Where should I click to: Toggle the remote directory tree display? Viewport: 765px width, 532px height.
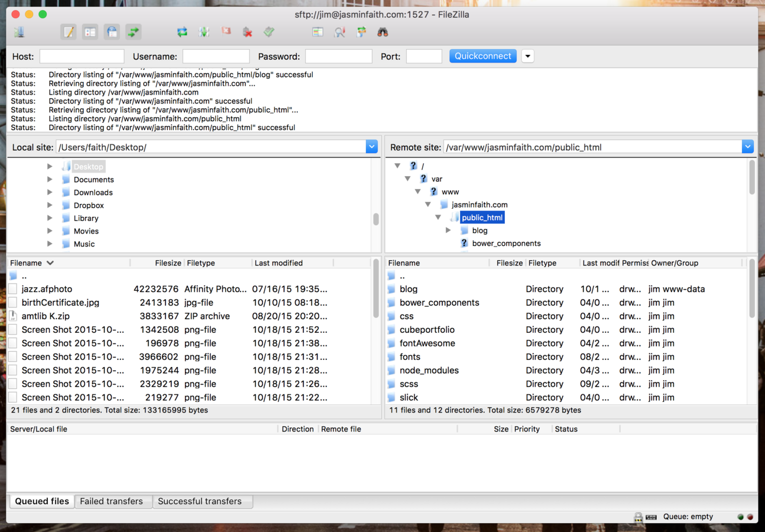coord(112,32)
